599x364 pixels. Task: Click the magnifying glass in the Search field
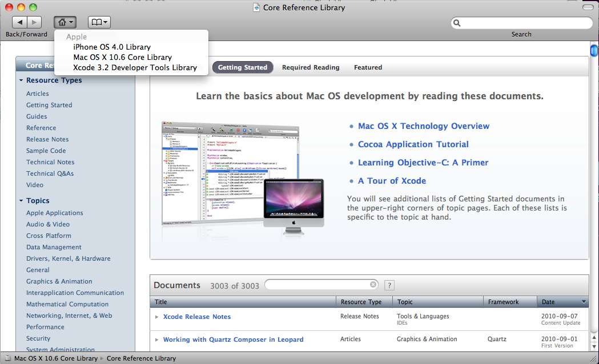pyautogui.click(x=457, y=23)
